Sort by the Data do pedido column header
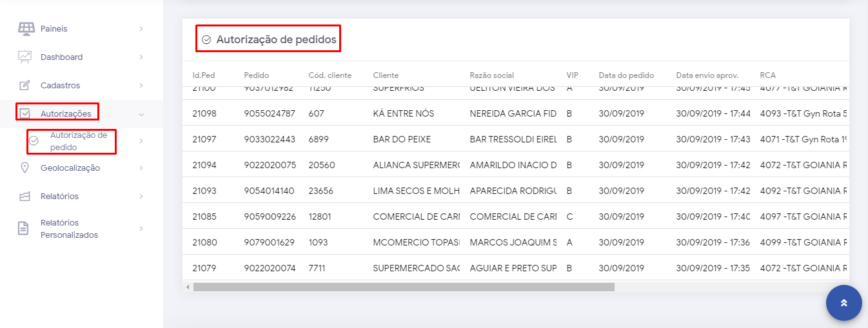The width and height of the screenshot is (868, 328). (626, 75)
